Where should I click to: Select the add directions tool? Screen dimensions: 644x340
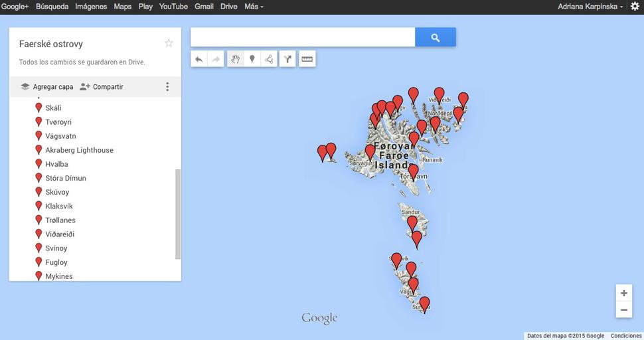(x=288, y=59)
